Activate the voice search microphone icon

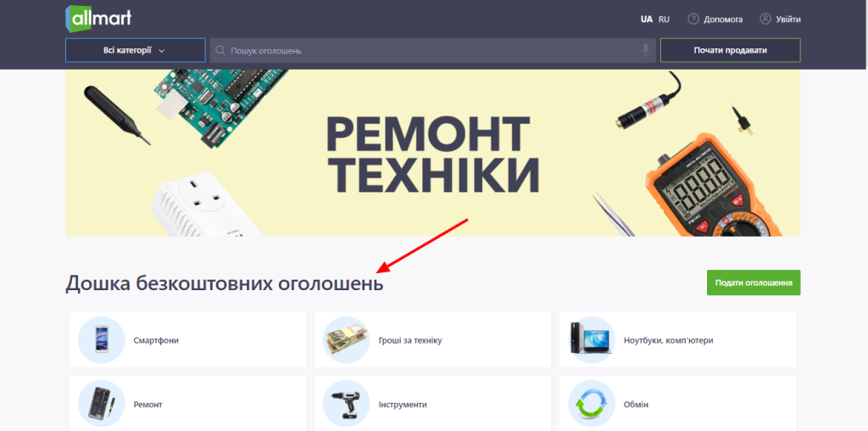tap(645, 50)
